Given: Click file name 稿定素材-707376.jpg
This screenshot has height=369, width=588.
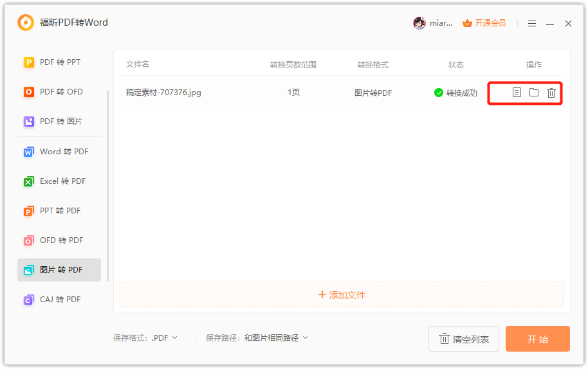Looking at the screenshot, I should click(x=163, y=93).
